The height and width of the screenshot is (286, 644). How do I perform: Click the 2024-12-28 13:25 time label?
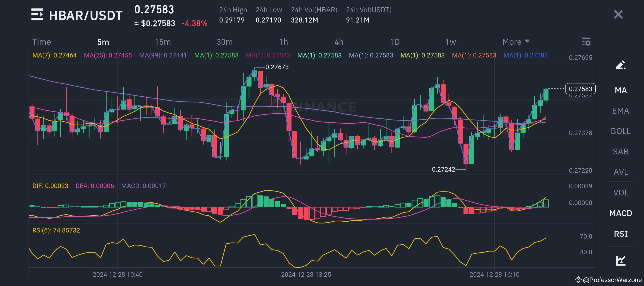306,275
